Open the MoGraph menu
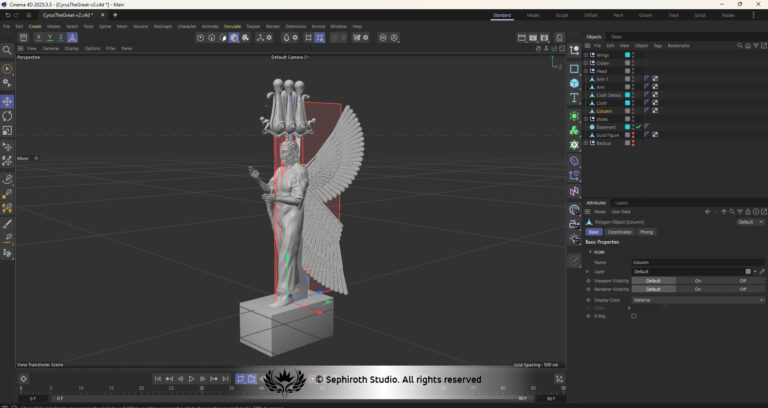This screenshot has width=768, height=408. click(163, 26)
